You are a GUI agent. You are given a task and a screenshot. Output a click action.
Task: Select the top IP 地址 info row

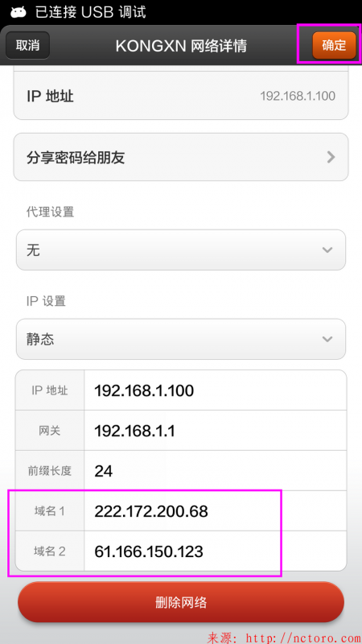(x=180, y=97)
